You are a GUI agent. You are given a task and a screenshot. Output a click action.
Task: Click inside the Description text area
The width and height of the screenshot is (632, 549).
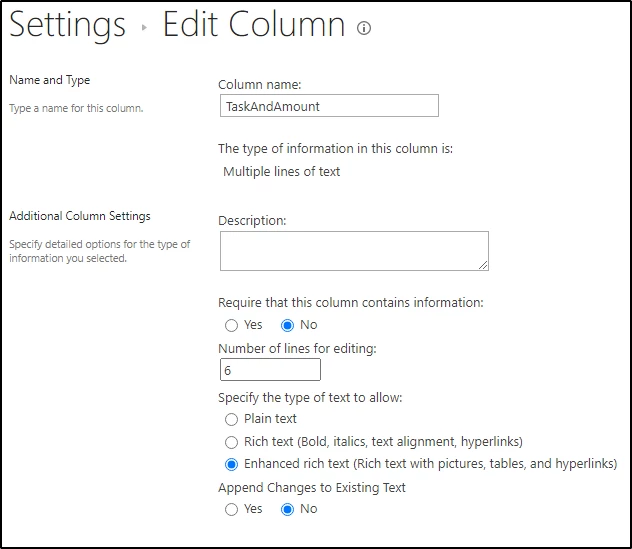point(354,251)
